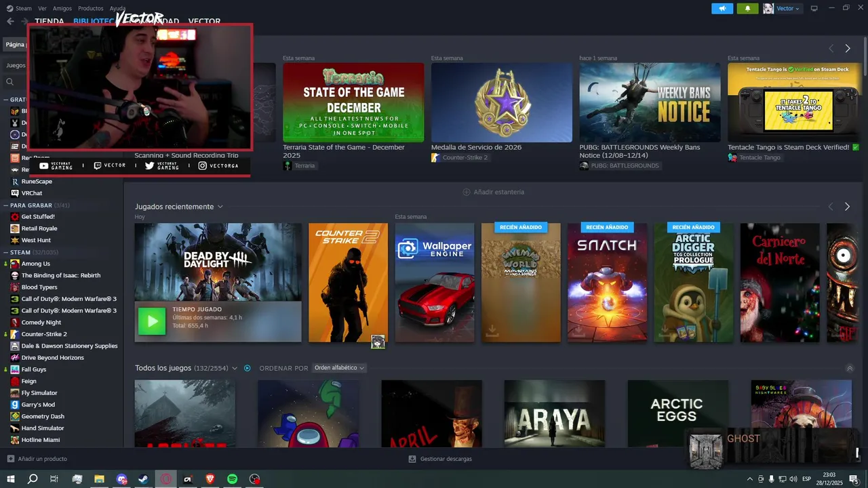Open File Explorer from the taskbar

pyautogui.click(x=99, y=479)
